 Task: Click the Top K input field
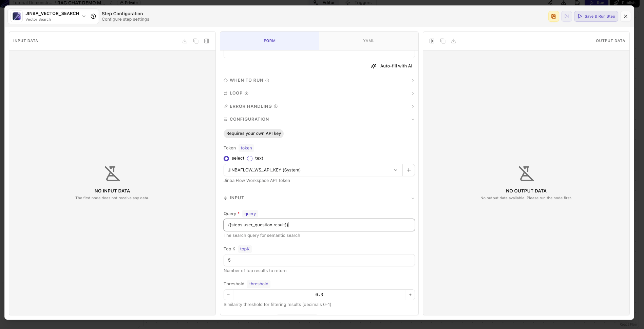point(319,260)
